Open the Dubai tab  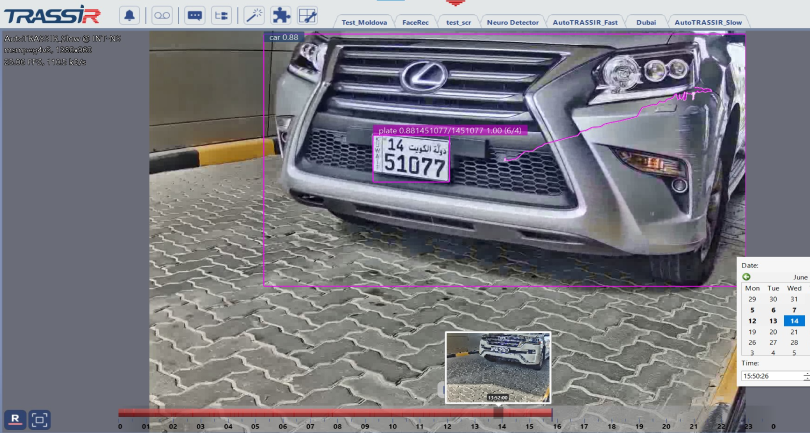(x=646, y=21)
